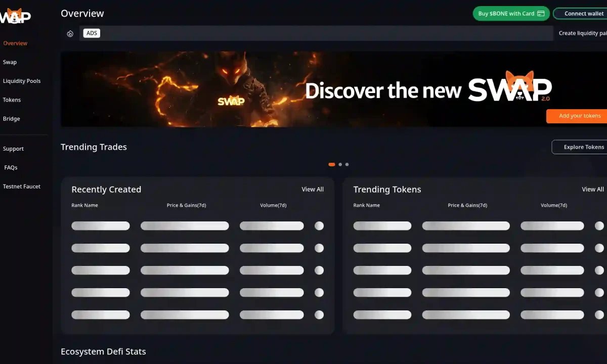Image resolution: width=607 pixels, height=364 pixels.
Task: Open the Swap page from sidebar
Action: click(x=10, y=62)
